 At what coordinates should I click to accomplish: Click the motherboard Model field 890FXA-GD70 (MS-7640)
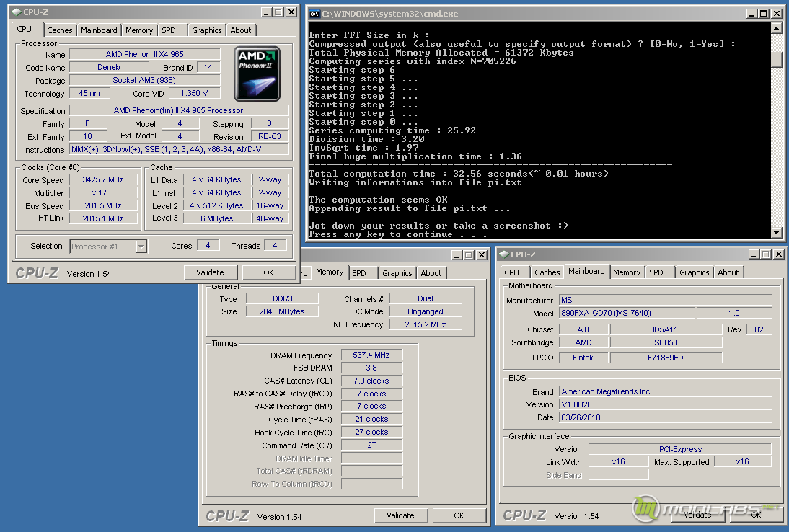pyautogui.click(x=627, y=314)
